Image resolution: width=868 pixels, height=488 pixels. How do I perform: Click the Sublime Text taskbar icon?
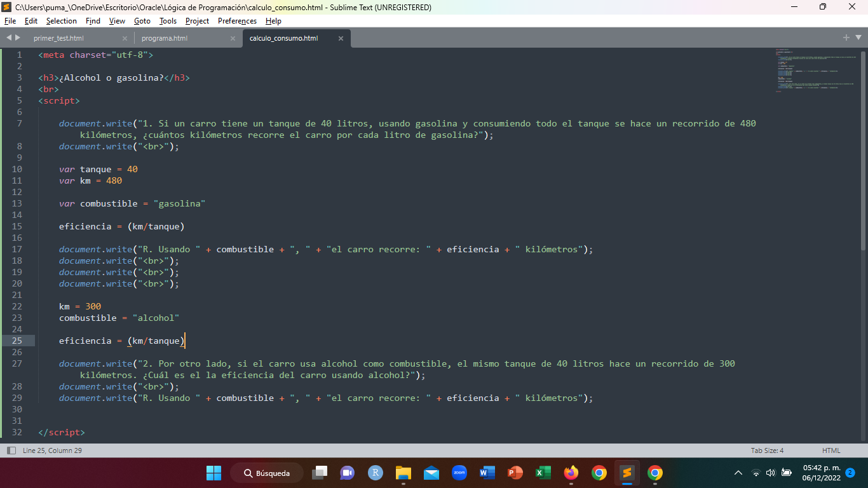(x=627, y=473)
